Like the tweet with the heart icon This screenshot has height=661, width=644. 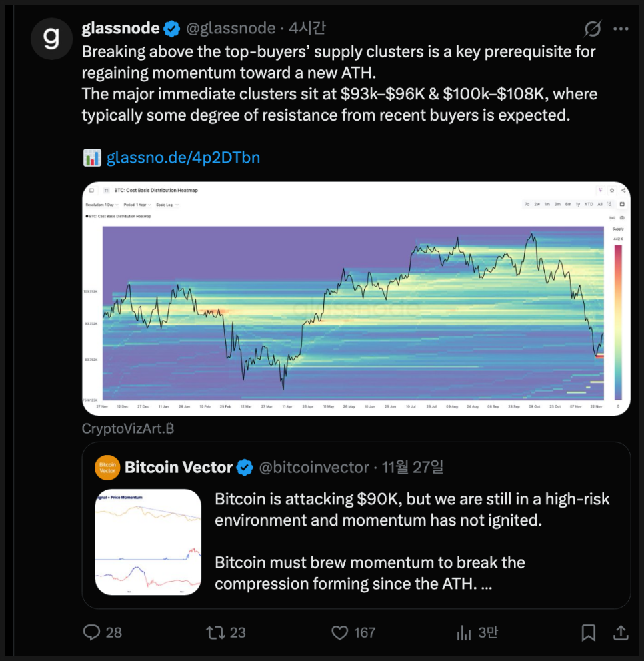[x=341, y=632]
